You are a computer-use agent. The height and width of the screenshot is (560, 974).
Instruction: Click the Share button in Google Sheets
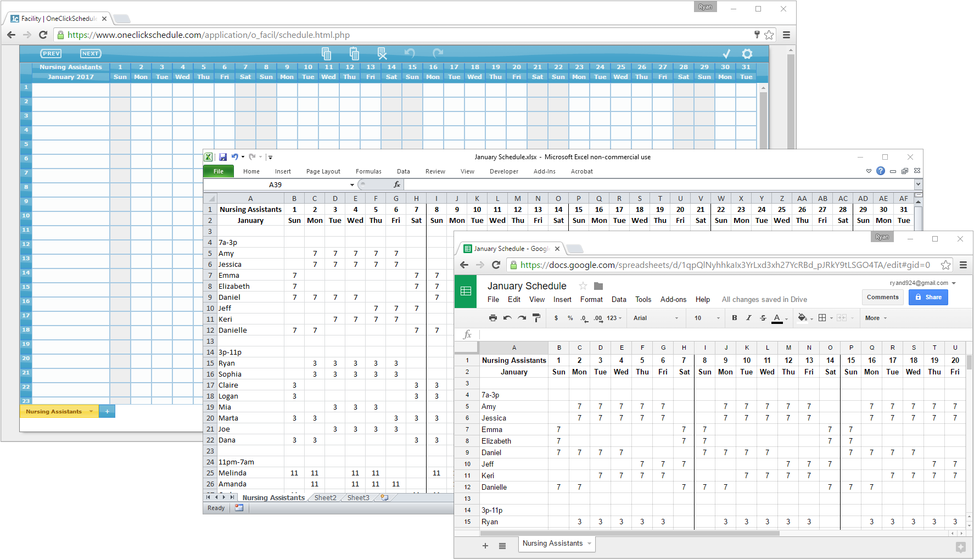point(928,297)
